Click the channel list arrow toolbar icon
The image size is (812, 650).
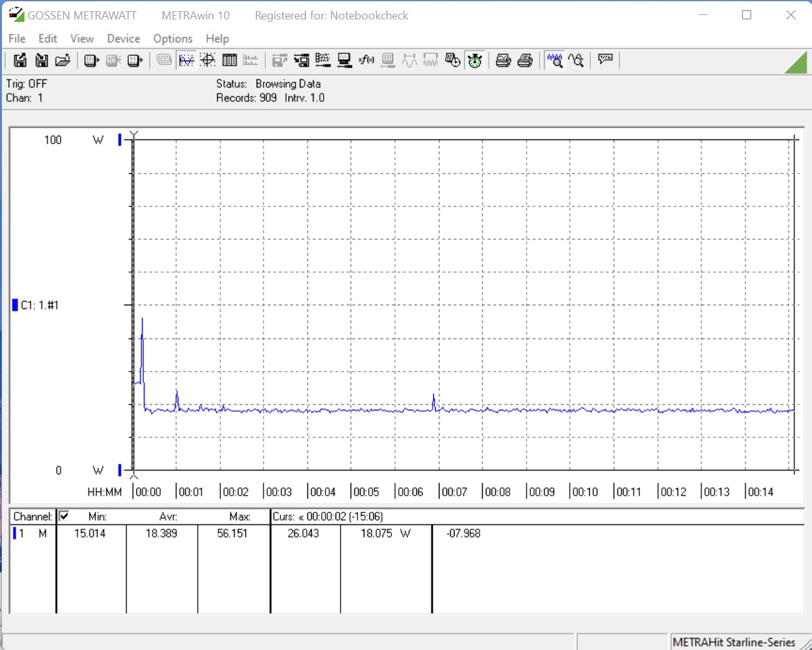click(x=301, y=60)
